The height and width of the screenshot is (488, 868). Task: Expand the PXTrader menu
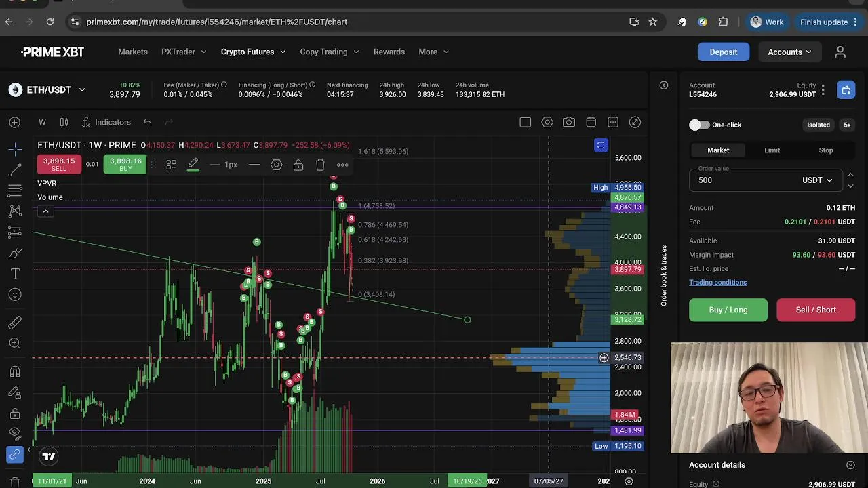(184, 52)
